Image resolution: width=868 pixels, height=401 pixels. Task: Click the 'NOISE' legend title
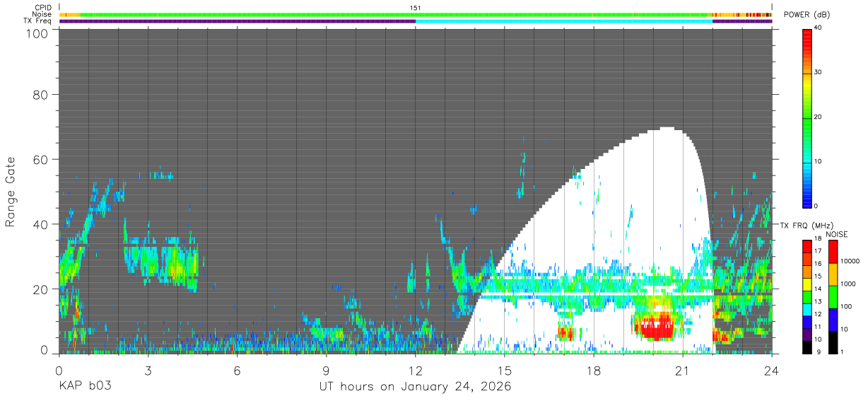(x=836, y=234)
